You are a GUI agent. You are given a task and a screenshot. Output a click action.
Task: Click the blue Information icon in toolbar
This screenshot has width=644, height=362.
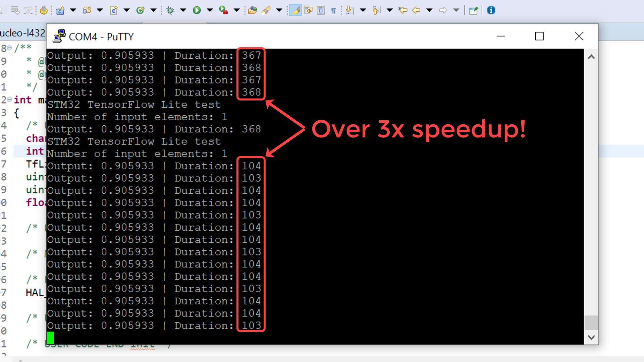[x=491, y=10]
